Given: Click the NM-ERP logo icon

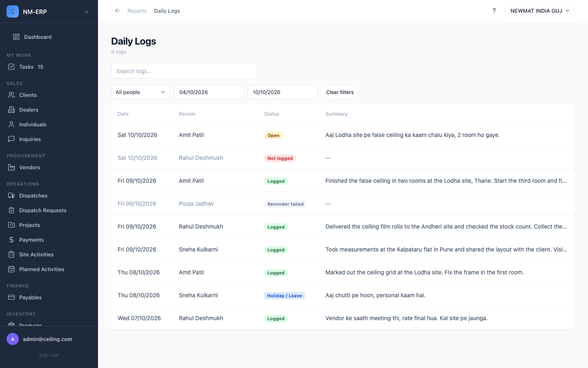Looking at the screenshot, I should point(13,11).
